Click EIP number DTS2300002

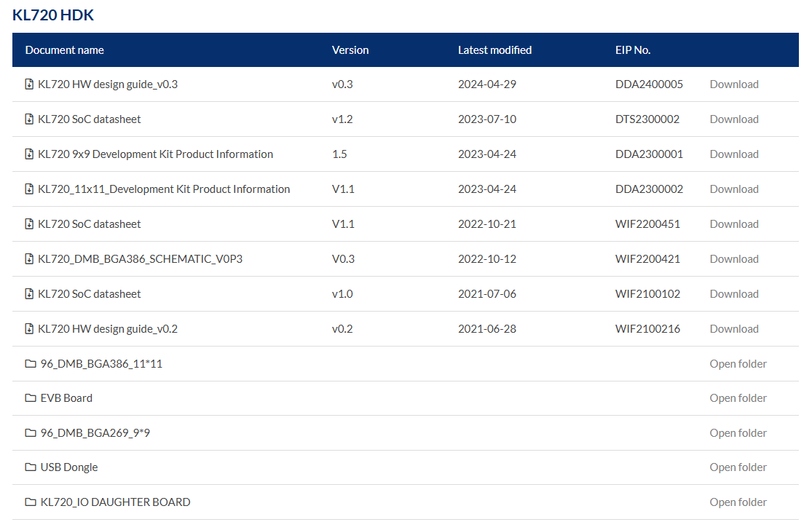tap(647, 119)
